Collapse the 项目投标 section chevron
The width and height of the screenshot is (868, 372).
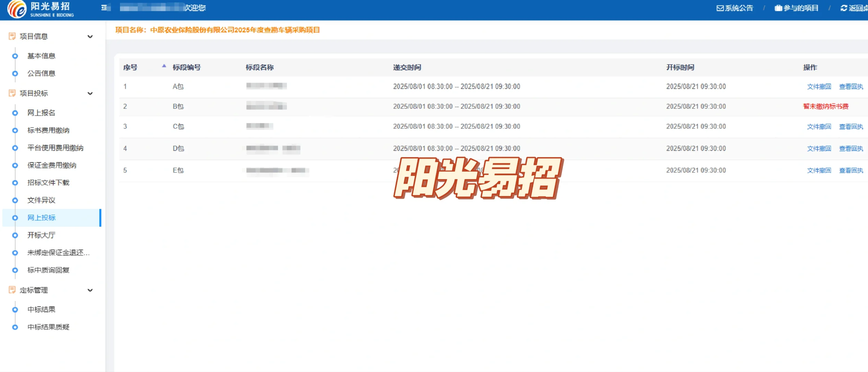coord(90,93)
